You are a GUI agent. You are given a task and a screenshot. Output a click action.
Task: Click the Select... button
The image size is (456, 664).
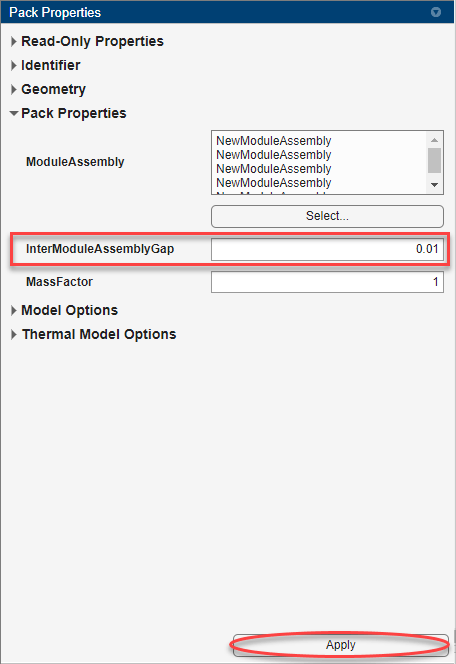(327, 216)
